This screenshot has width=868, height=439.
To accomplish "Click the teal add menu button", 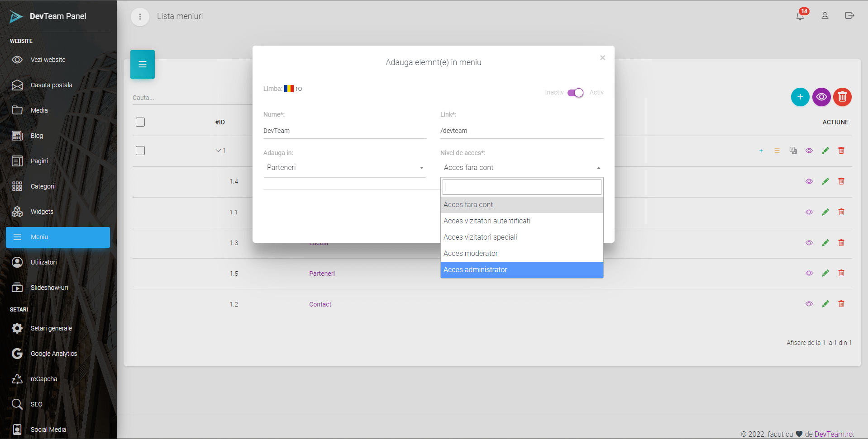I will point(800,97).
